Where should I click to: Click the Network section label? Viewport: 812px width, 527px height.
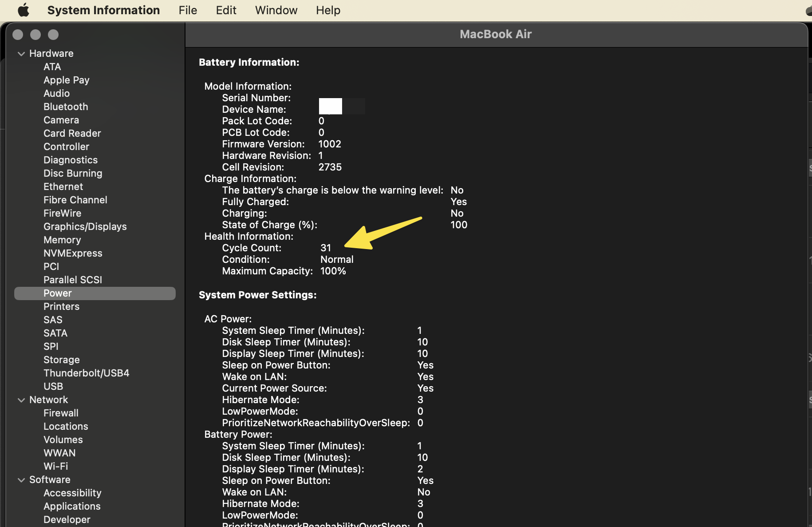(x=49, y=400)
